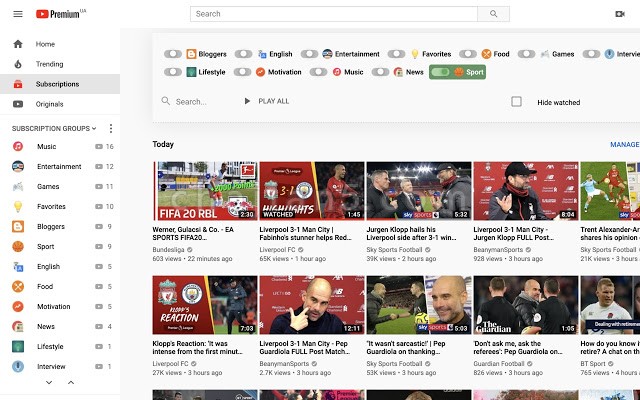The image size is (640, 400).
Task: Click the create video camera icon
Action: [x=620, y=14]
